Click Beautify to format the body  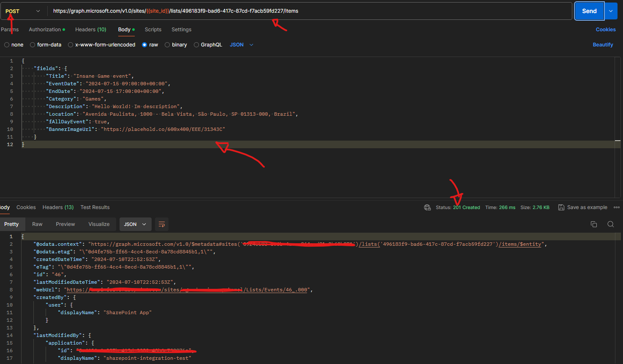[603, 45]
